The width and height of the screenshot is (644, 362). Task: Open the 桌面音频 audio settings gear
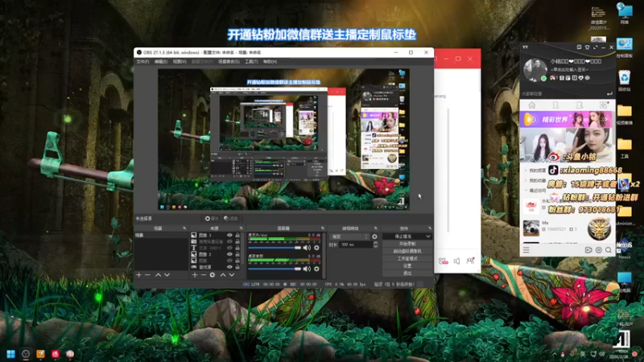(x=316, y=269)
